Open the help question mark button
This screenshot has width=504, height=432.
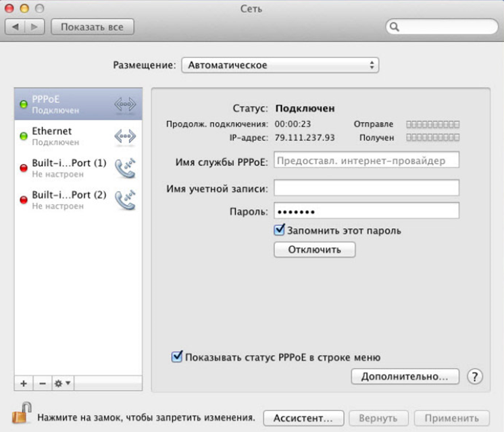pyautogui.click(x=475, y=377)
